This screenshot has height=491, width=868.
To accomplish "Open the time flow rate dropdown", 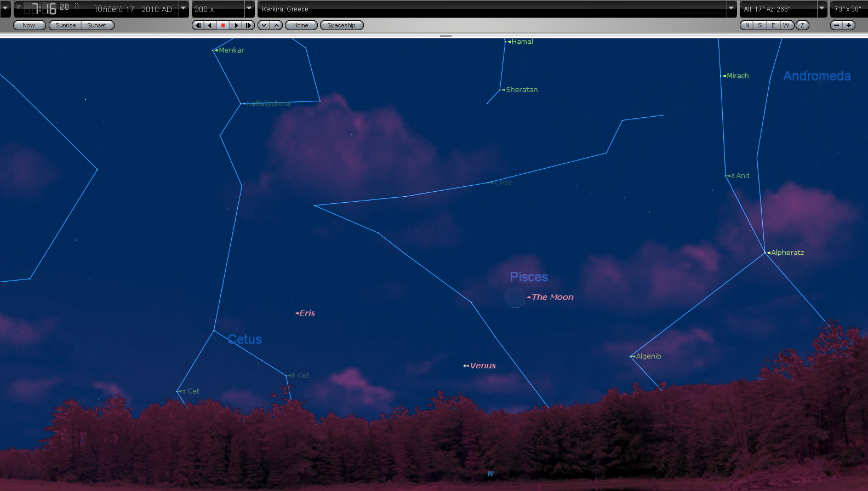I will point(249,9).
